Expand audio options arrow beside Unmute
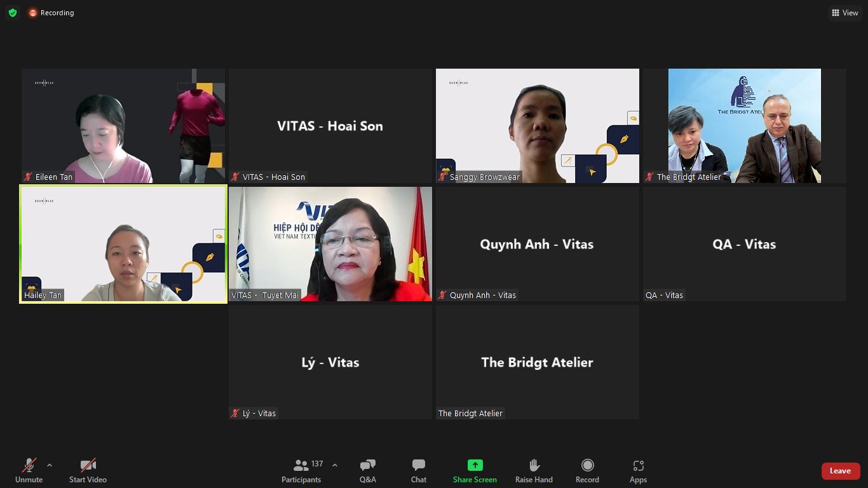Viewport: 868px width, 488px height. tap(50, 465)
